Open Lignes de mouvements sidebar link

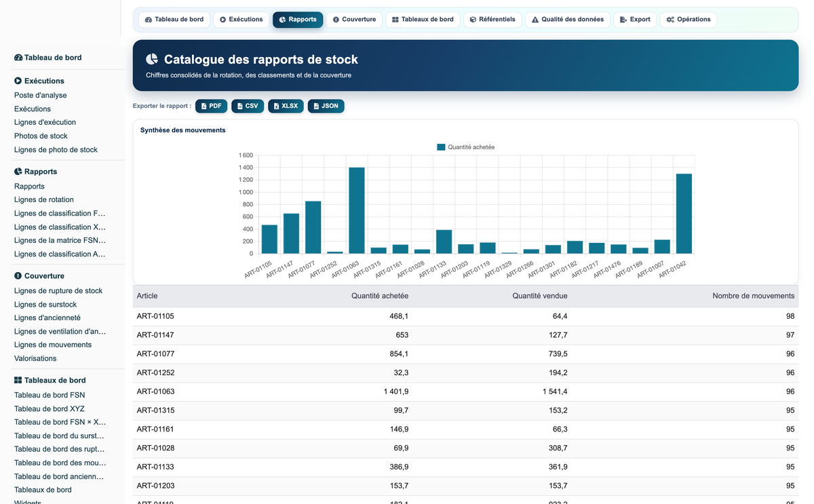(x=53, y=345)
